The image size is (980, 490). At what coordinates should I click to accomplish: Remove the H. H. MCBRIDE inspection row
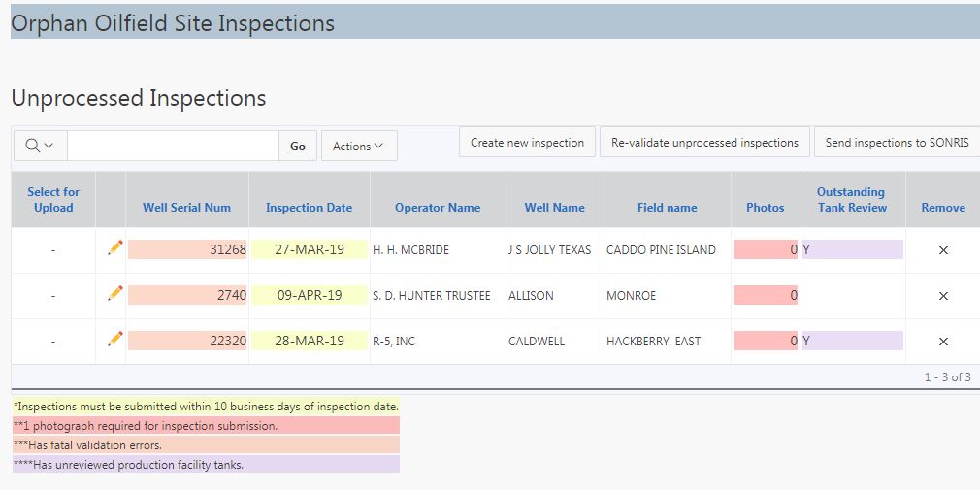point(943,250)
